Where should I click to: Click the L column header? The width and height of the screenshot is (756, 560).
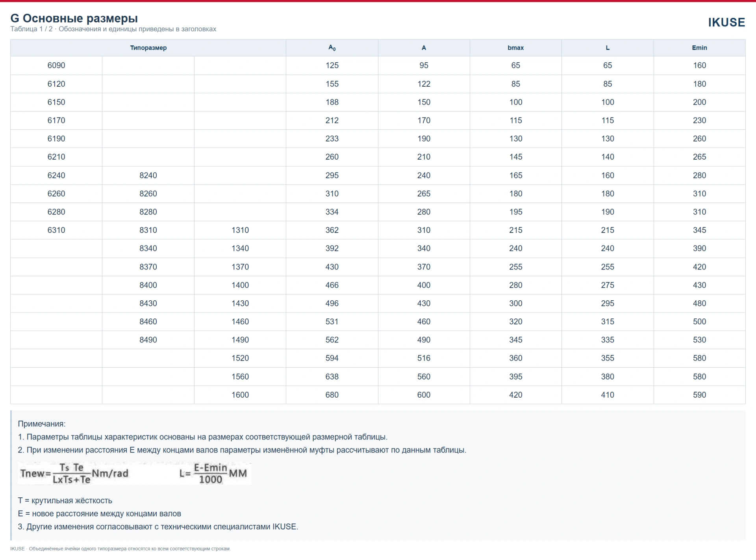[608, 48]
